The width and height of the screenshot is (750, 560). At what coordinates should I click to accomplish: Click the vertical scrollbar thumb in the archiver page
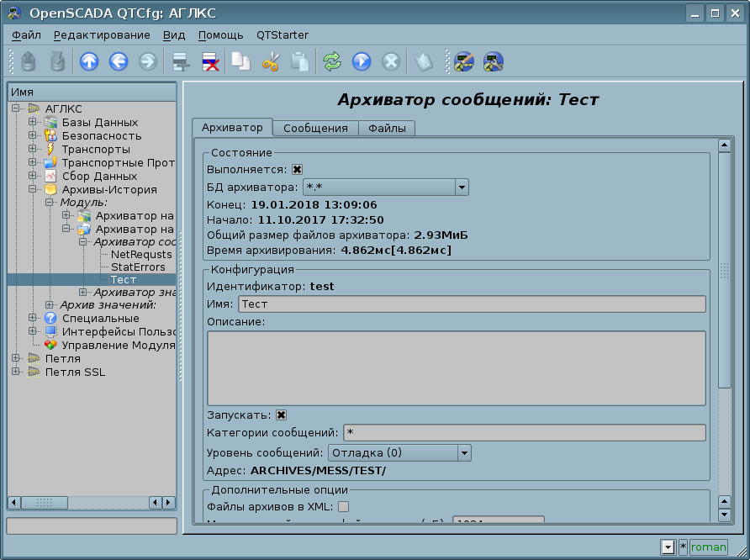pos(725,270)
